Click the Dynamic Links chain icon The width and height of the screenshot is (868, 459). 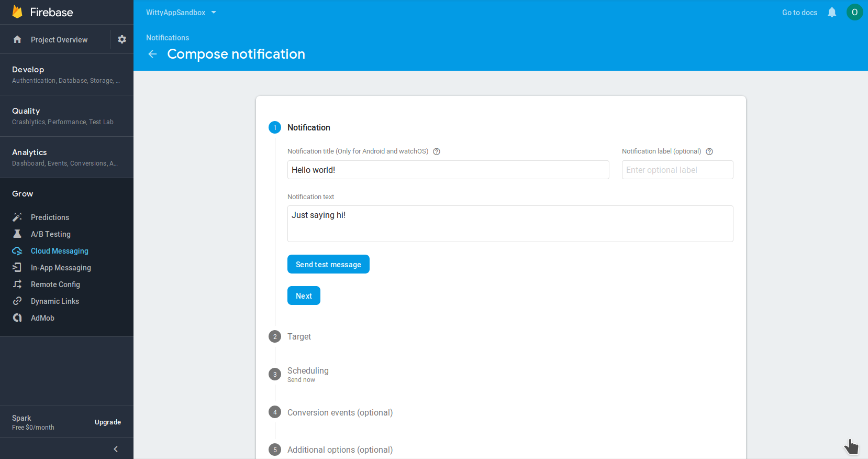pos(17,301)
